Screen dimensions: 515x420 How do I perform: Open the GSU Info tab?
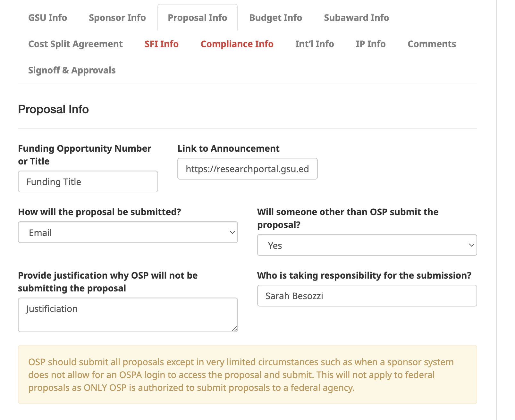coord(47,18)
